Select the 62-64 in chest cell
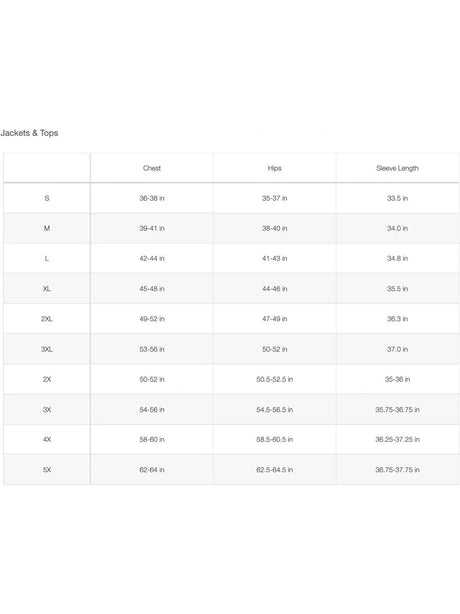This screenshot has height=614, width=460. (x=152, y=470)
